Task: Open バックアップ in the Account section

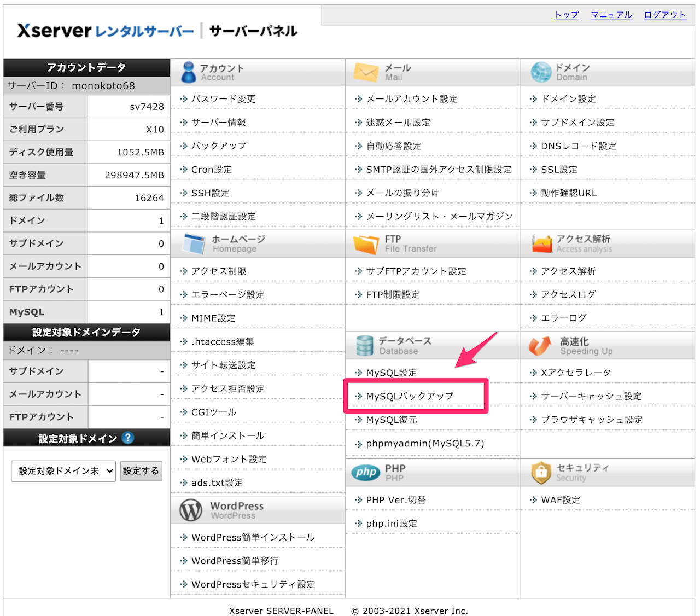Action: (219, 146)
